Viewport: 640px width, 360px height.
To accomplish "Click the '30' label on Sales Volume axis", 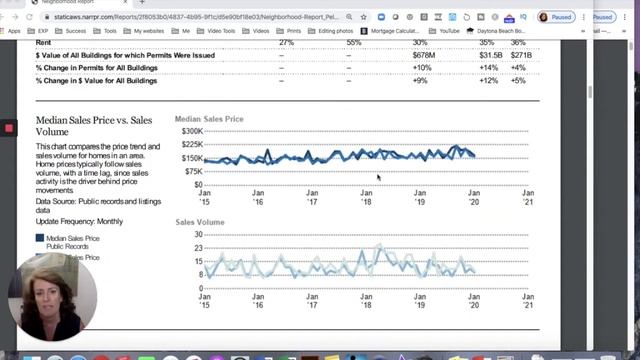I will (198, 234).
